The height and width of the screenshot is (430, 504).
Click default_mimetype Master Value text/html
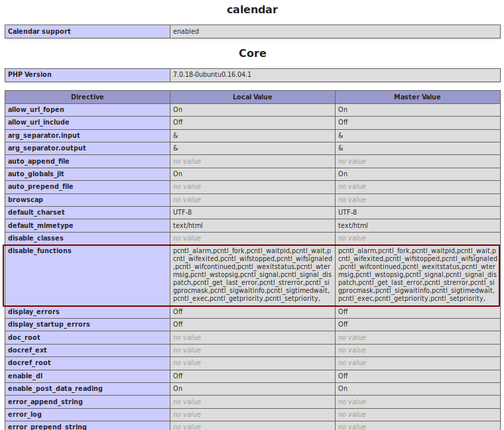(x=353, y=226)
